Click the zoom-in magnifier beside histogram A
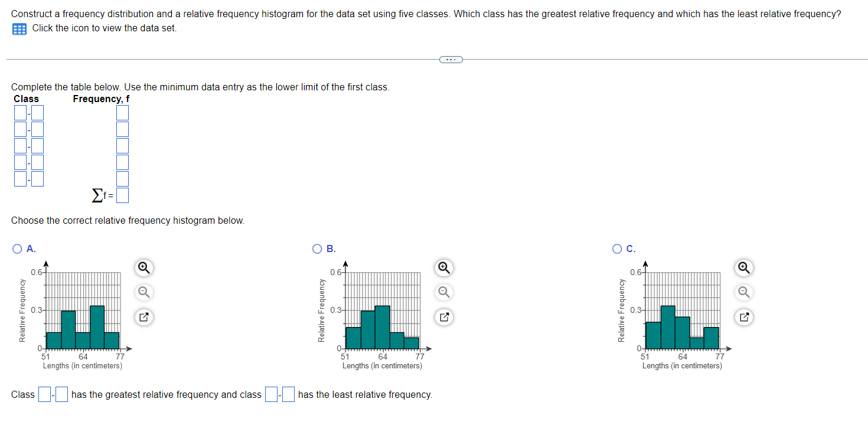 point(143,267)
